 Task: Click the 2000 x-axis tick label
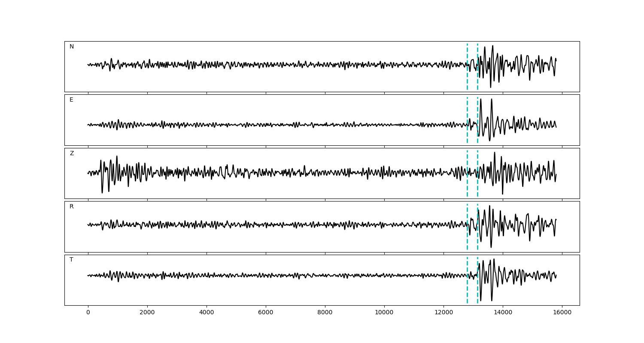[147, 313]
